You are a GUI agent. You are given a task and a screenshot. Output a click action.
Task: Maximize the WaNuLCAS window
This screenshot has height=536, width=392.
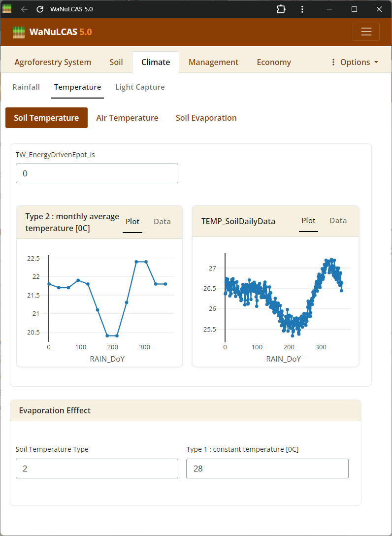[355, 9]
